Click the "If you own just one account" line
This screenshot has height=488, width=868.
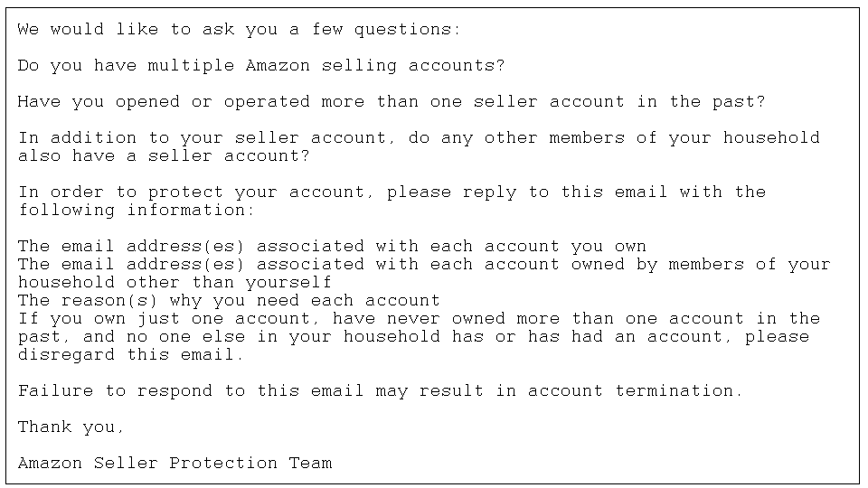pos(419,319)
